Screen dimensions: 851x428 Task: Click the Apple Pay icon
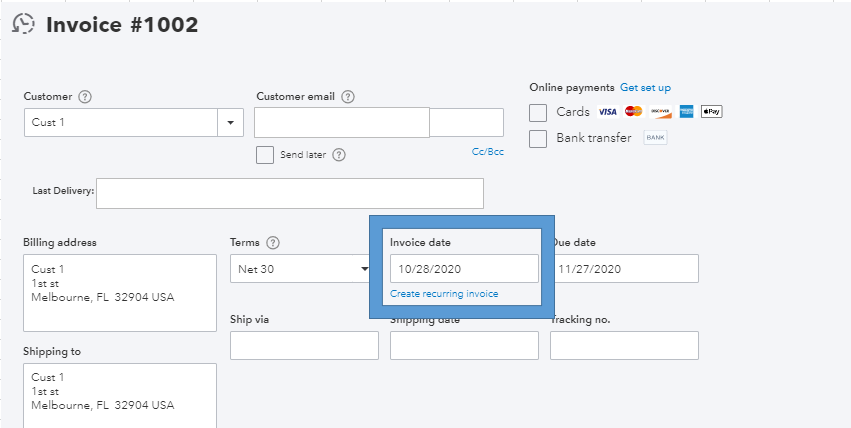tap(711, 112)
